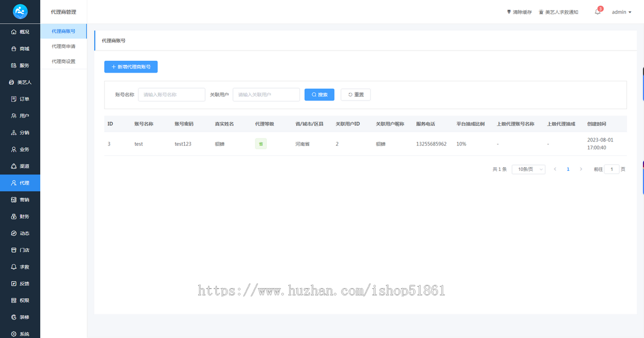Select page number 1 in pagination
Screen dimensions: 644x338
point(568,169)
